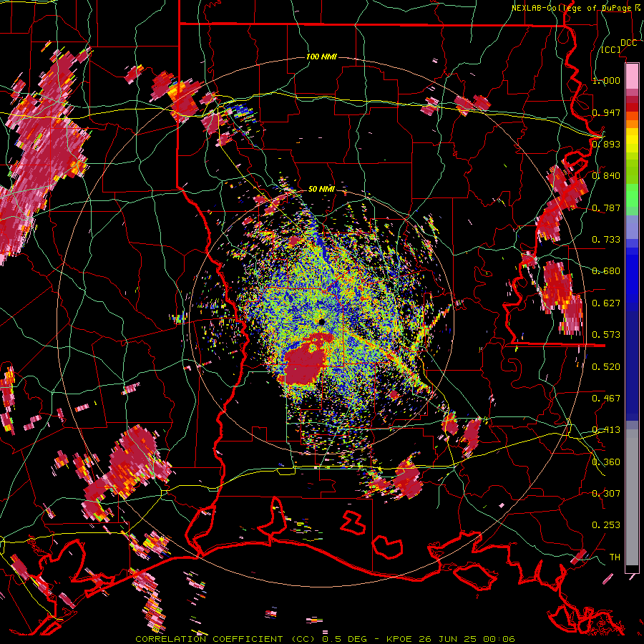Click the CORRELATION COEFFICIENT (CC) title text
The width and height of the screenshot is (644, 644).
[x=226, y=639]
